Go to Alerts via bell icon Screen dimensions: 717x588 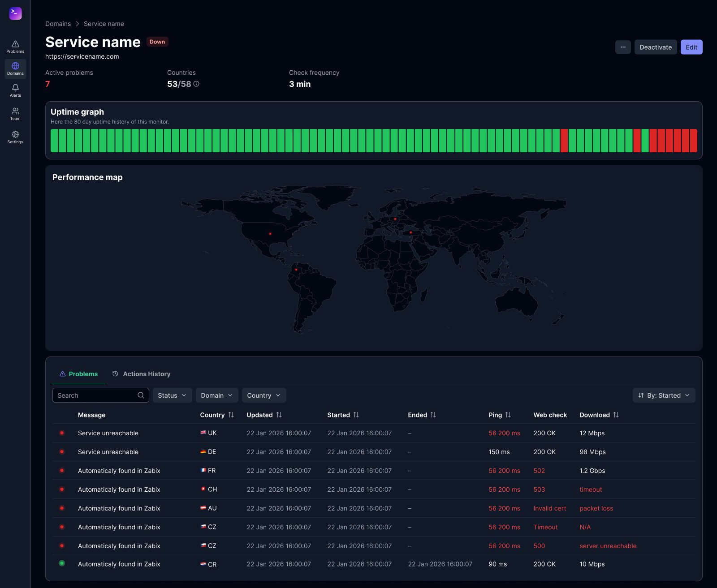pyautogui.click(x=15, y=90)
